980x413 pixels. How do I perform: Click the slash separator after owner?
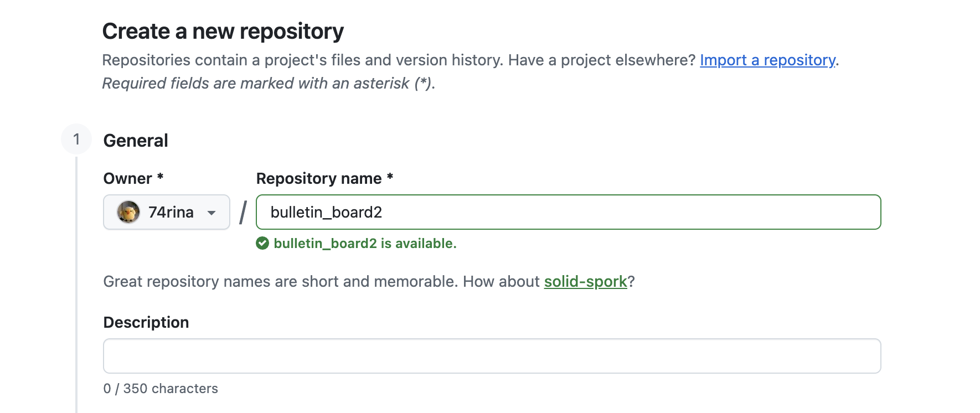(243, 213)
